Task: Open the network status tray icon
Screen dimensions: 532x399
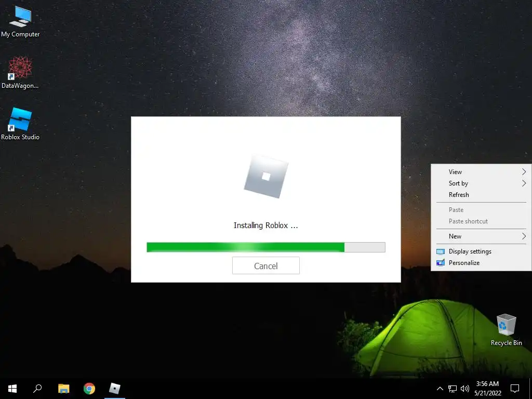Action: pyautogui.click(x=453, y=389)
